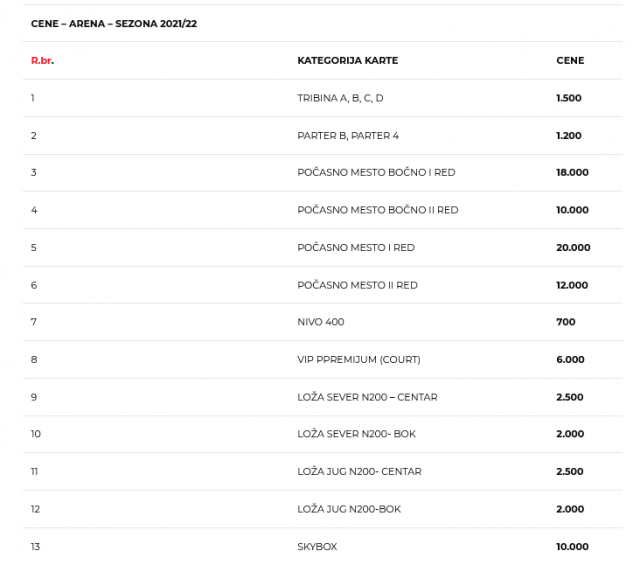Click the 18.000 price value
Image resolution: width=640 pixels, height=565 pixels.
click(x=572, y=172)
